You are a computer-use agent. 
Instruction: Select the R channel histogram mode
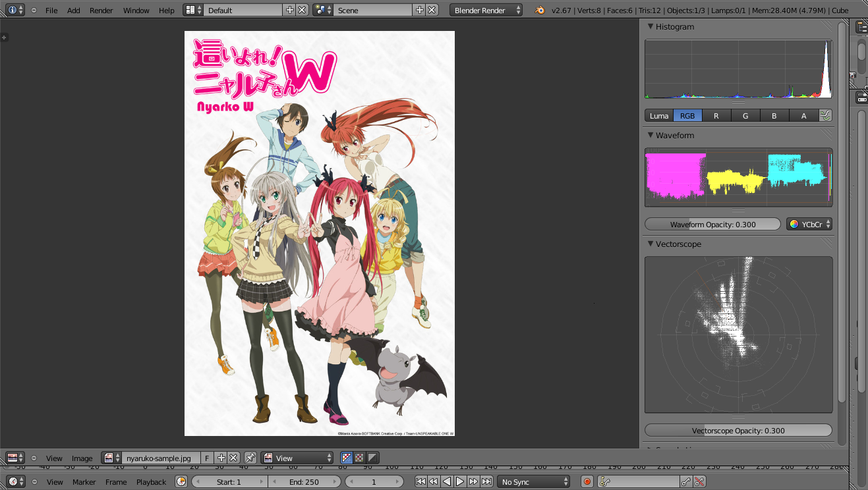[x=716, y=115]
